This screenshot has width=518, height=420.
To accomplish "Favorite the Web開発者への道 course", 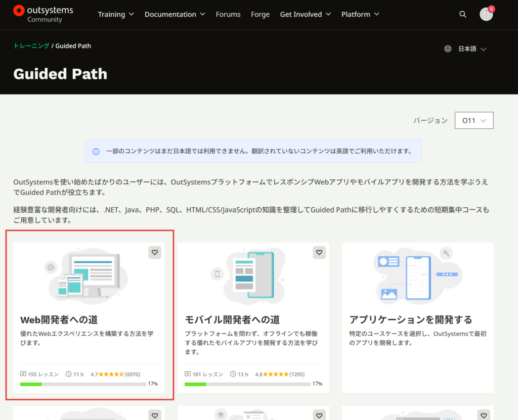I will click(155, 252).
